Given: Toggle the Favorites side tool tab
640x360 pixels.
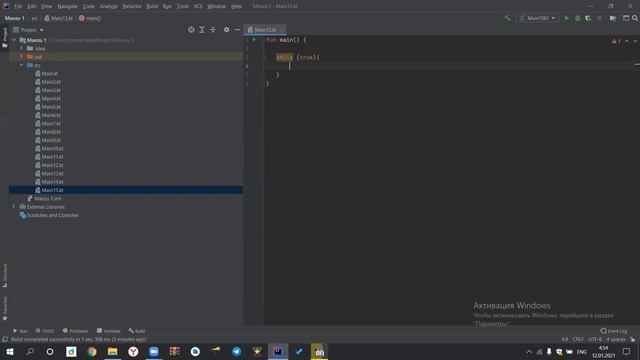Looking at the screenshot, I should pos(5,308).
